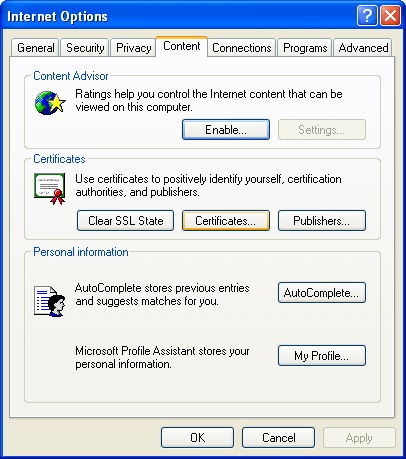Click the Content Advisor globe star icon
Image resolution: width=406 pixels, height=459 pixels.
tap(50, 103)
